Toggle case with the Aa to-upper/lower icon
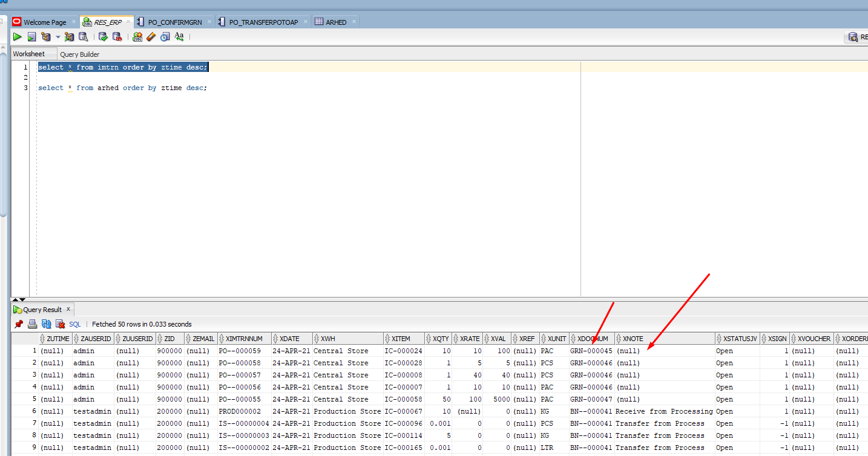This screenshot has height=456, width=868. click(179, 36)
